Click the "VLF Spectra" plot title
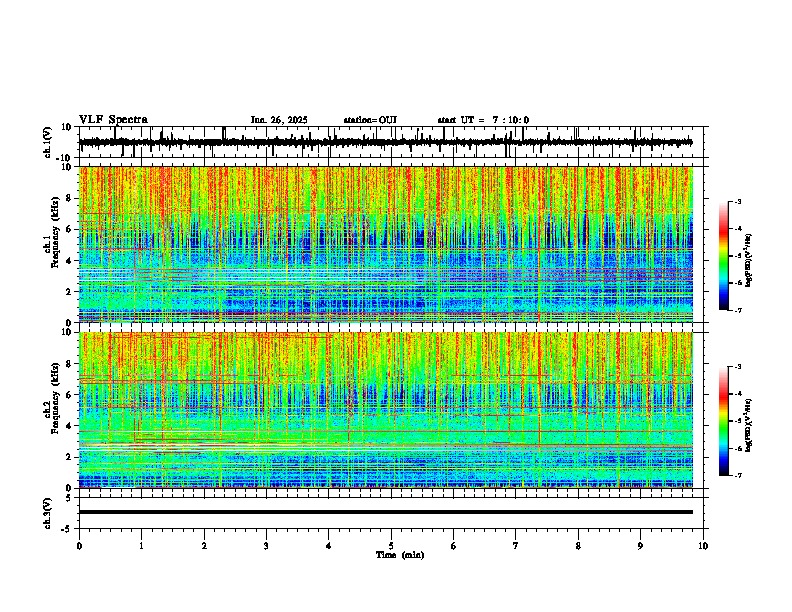Screen dimensions: 792x612 pos(113,120)
